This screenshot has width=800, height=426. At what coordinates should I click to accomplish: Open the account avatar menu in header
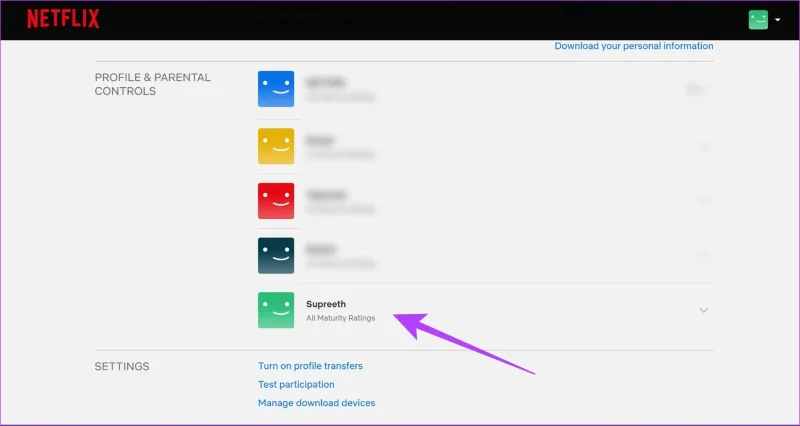(x=758, y=19)
